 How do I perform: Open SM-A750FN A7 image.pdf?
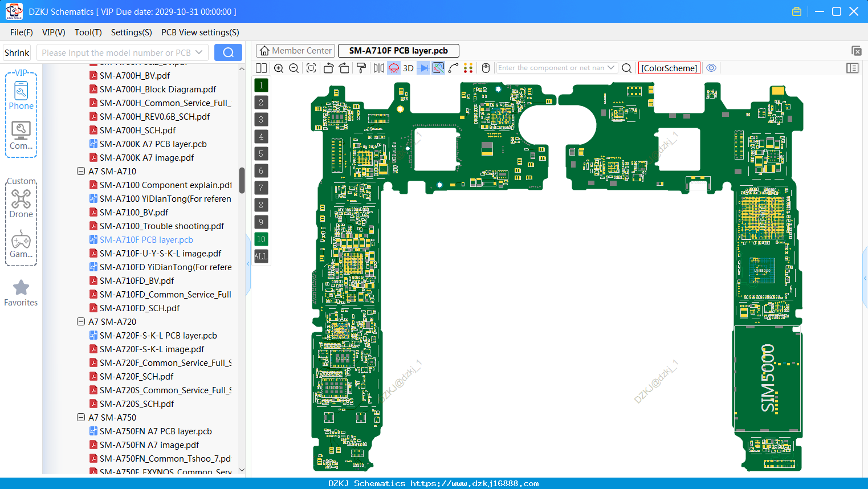(149, 445)
